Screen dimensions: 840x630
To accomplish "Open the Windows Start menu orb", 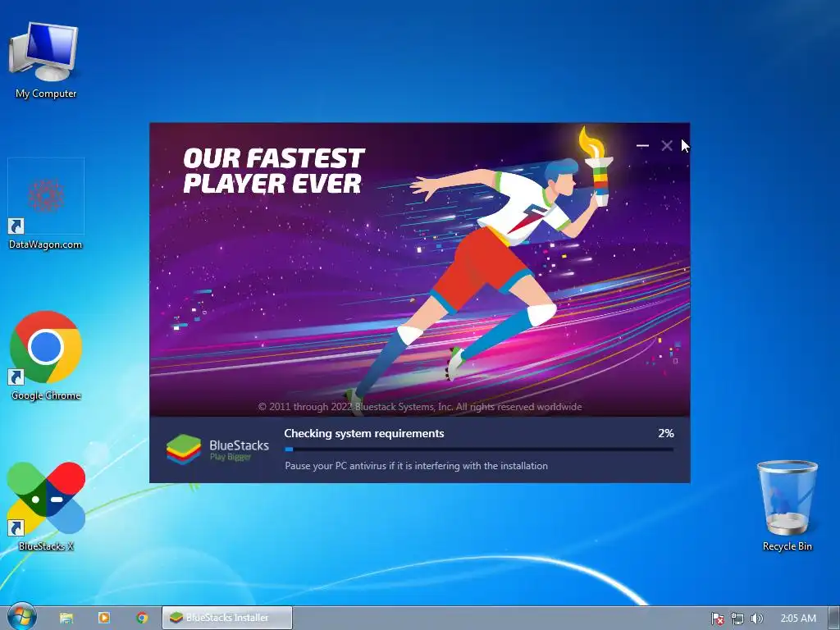I will pyautogui.click(x=21, y=617).
